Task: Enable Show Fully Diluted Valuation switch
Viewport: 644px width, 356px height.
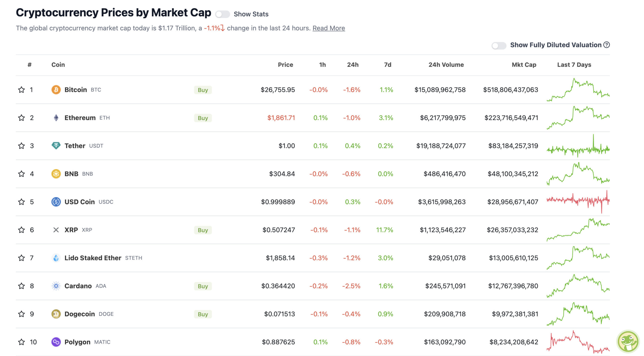Action: (x=499, y=45)
